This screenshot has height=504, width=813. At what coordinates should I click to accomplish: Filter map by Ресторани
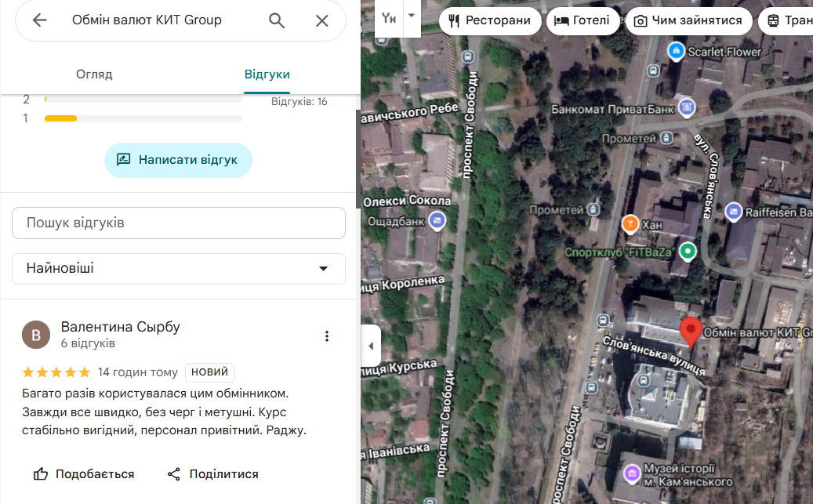490,20
